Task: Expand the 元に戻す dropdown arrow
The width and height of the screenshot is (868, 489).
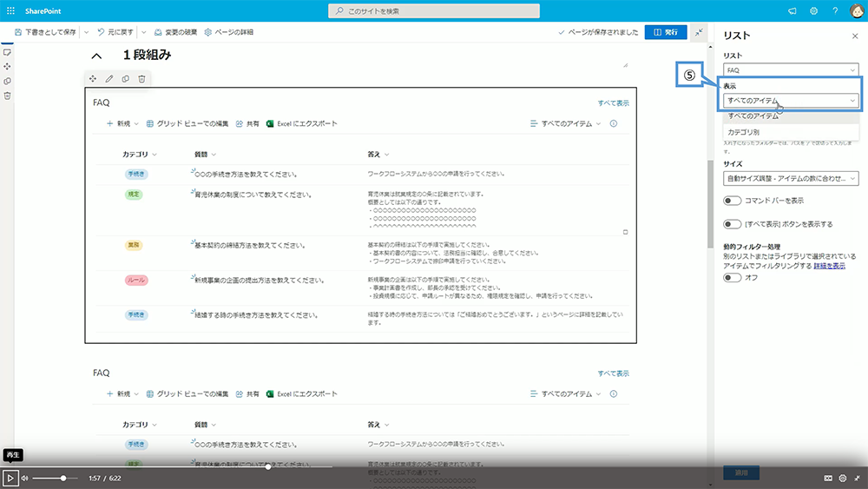Action: coord(143,32)
